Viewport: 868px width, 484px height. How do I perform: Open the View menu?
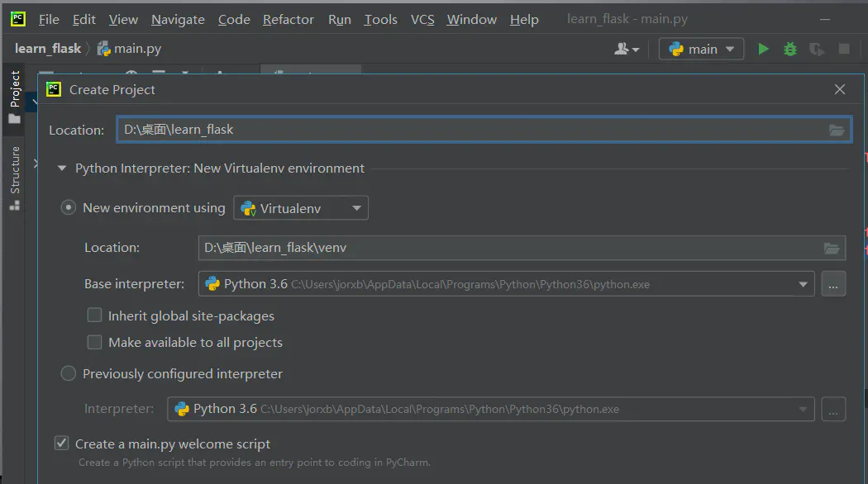[x=123, y=19]
